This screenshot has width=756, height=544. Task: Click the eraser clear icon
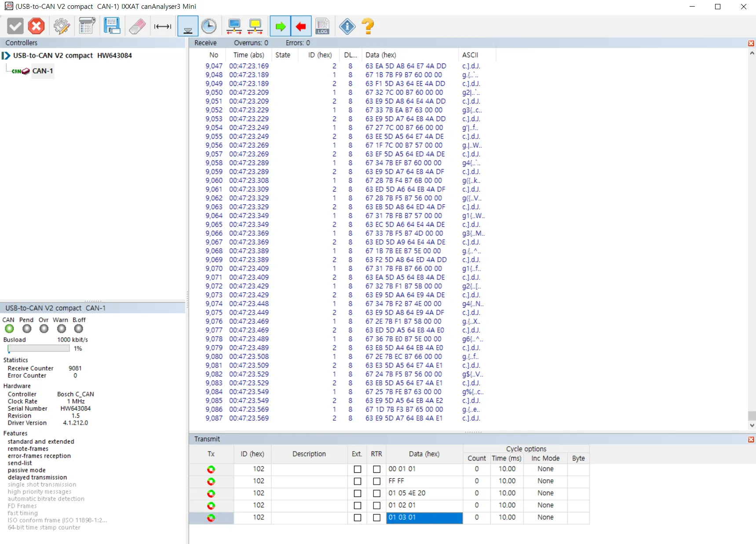[x=137, y=26]
